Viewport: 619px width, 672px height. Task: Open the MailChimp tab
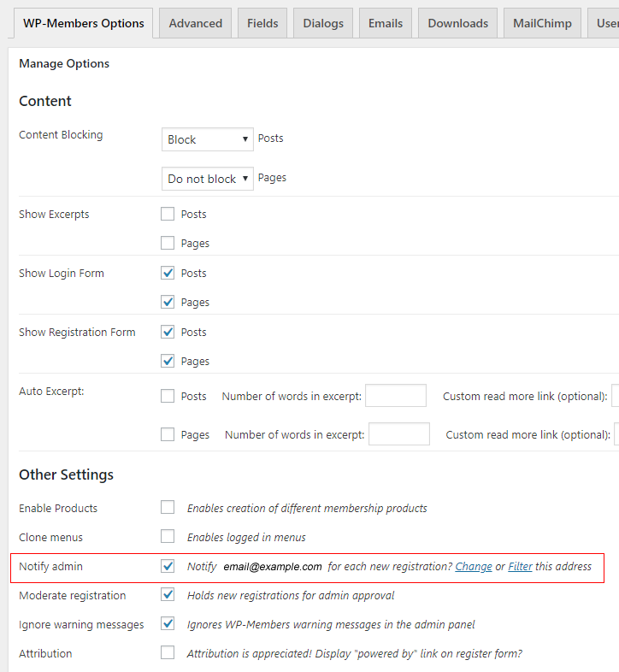(542, 23)
